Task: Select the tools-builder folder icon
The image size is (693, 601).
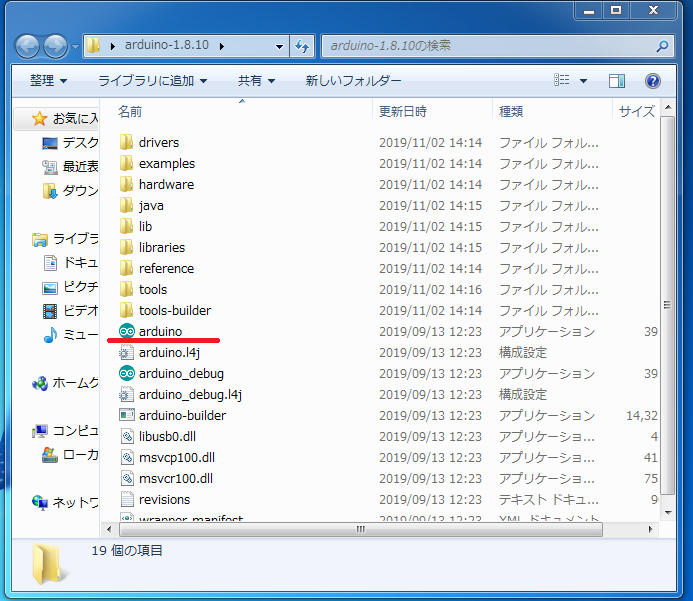Action: (126, 310)
